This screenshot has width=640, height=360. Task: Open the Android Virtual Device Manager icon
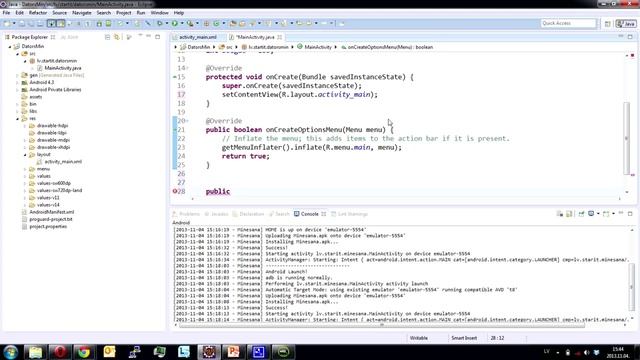click(x=108, y=24)
